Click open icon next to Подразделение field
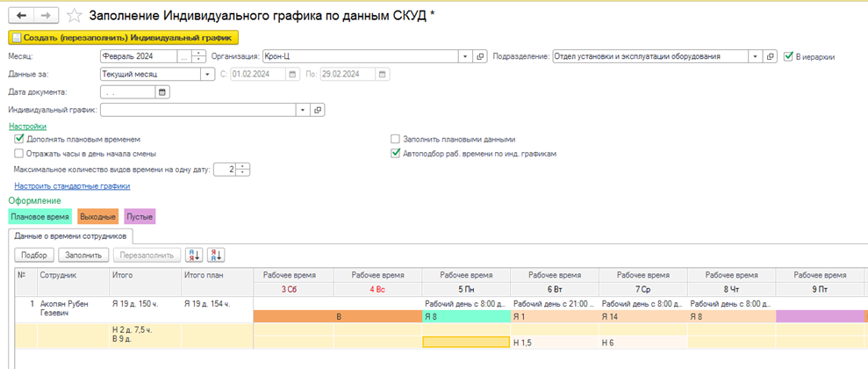The image size is (868, 369). [x=771, y=56]
